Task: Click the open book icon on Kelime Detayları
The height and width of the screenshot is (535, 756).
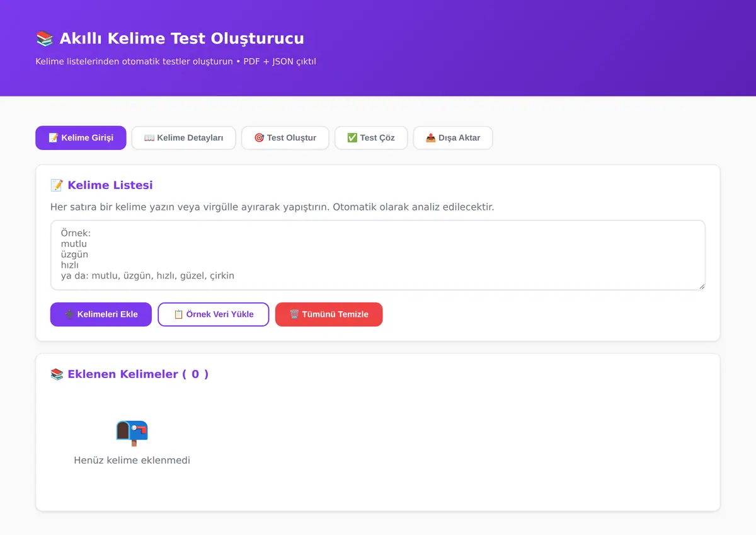Action: click(149, 138)
